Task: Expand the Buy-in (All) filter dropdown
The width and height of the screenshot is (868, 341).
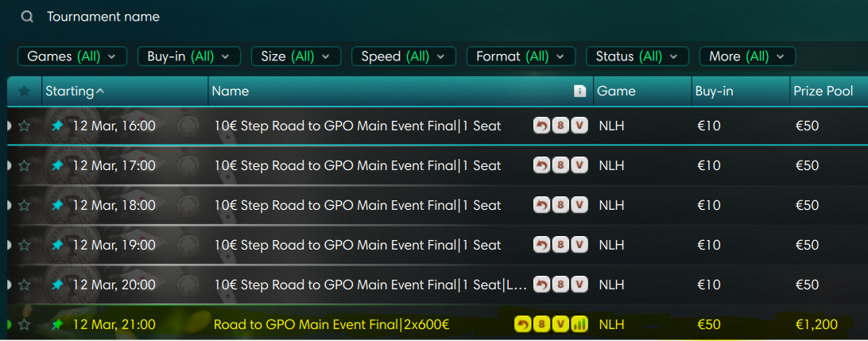Action: tap(188, 56)
